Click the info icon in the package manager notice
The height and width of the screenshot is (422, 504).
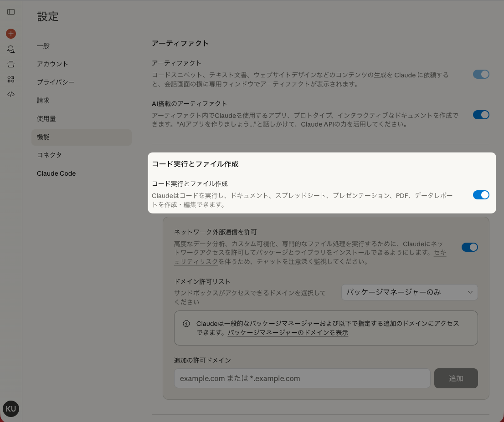[x=186, y=323]
